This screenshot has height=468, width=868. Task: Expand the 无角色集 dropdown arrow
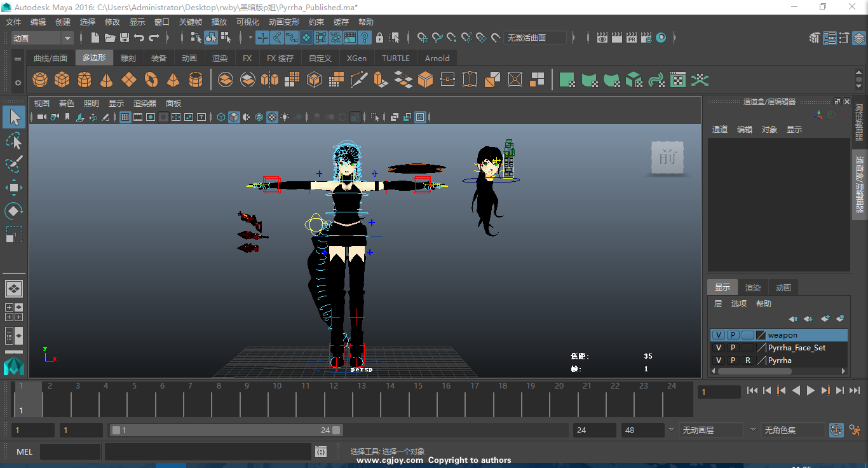pyautogui.click(x=753, y=430)
